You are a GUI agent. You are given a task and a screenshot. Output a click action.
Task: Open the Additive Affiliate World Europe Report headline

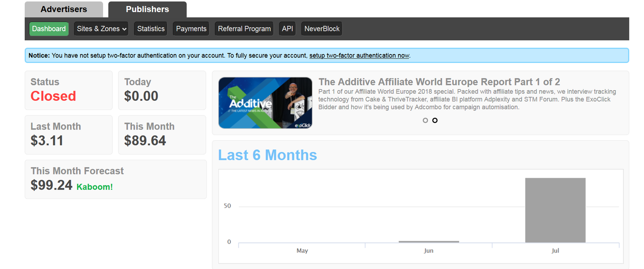[x=439, y=82]
